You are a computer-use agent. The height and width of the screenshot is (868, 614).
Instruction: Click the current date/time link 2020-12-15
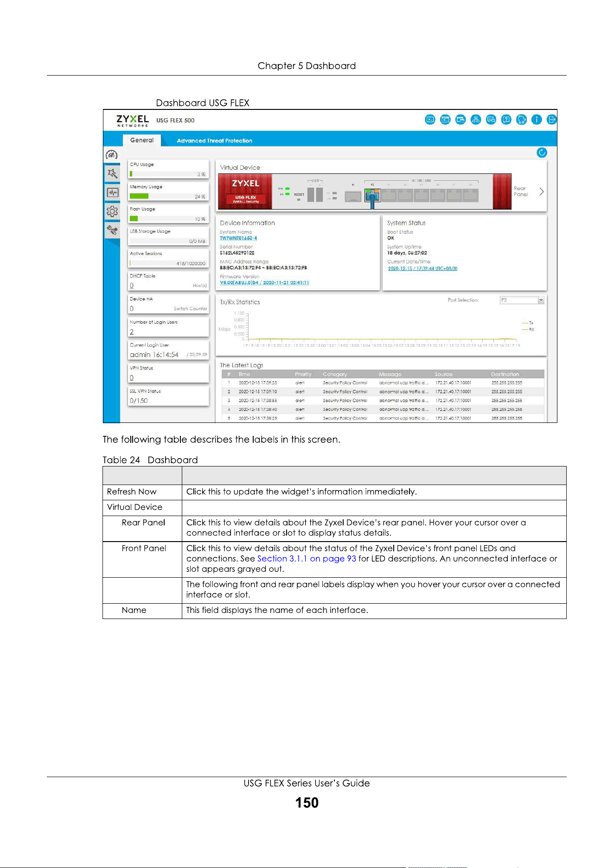[x=422, y=268]
